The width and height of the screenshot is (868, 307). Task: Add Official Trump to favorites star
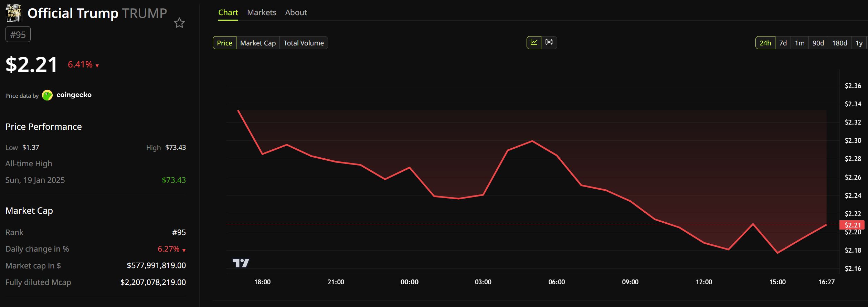pyautogui.click(x=179, y=23)
